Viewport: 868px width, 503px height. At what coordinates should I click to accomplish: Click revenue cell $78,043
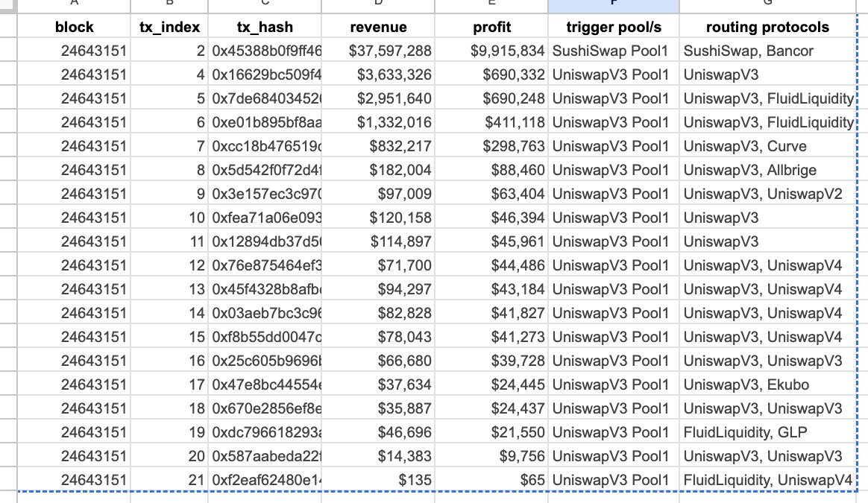pos(378,336)
